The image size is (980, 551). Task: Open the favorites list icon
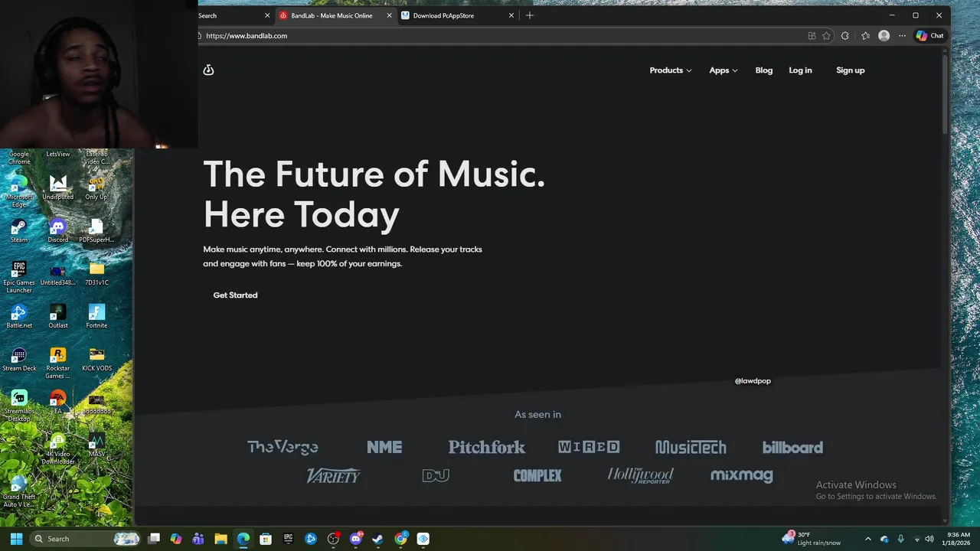[x=865, y=36]
